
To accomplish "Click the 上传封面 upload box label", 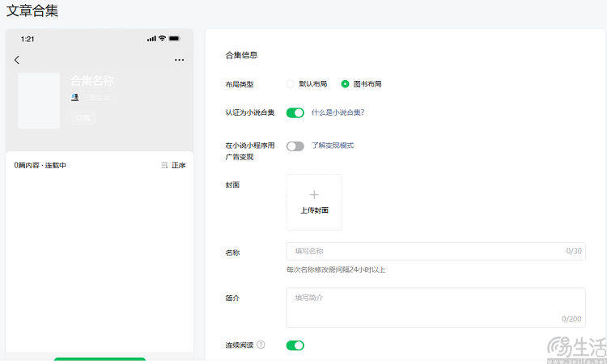I will [x=314, y=210].
